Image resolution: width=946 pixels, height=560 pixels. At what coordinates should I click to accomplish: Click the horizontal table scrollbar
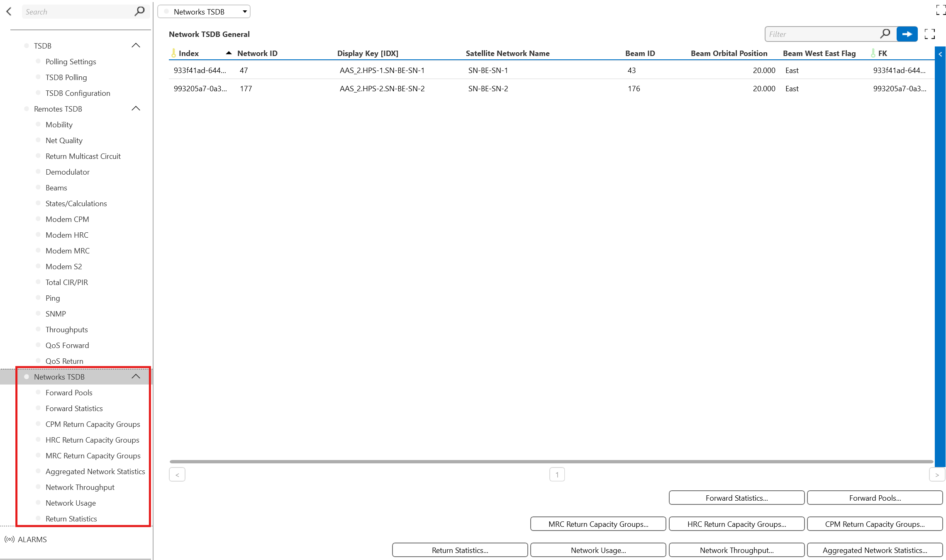point(551,461)
